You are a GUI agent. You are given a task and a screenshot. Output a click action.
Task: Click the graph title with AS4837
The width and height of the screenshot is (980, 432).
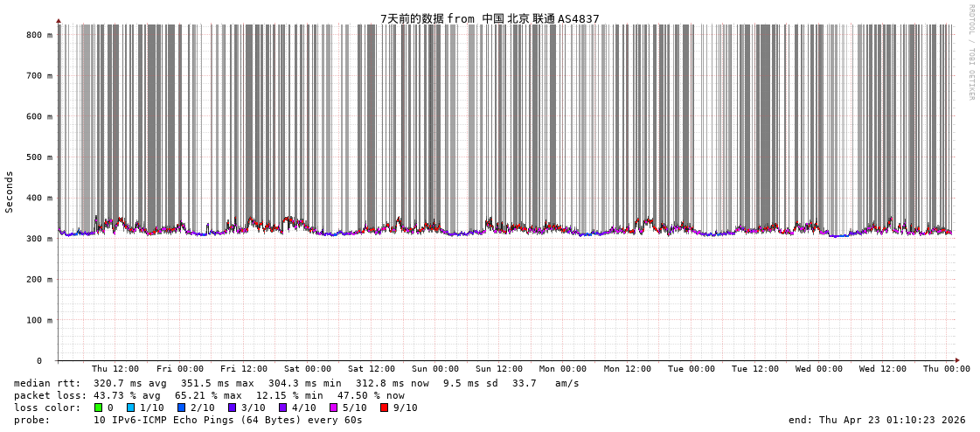[x=490, y=18]
